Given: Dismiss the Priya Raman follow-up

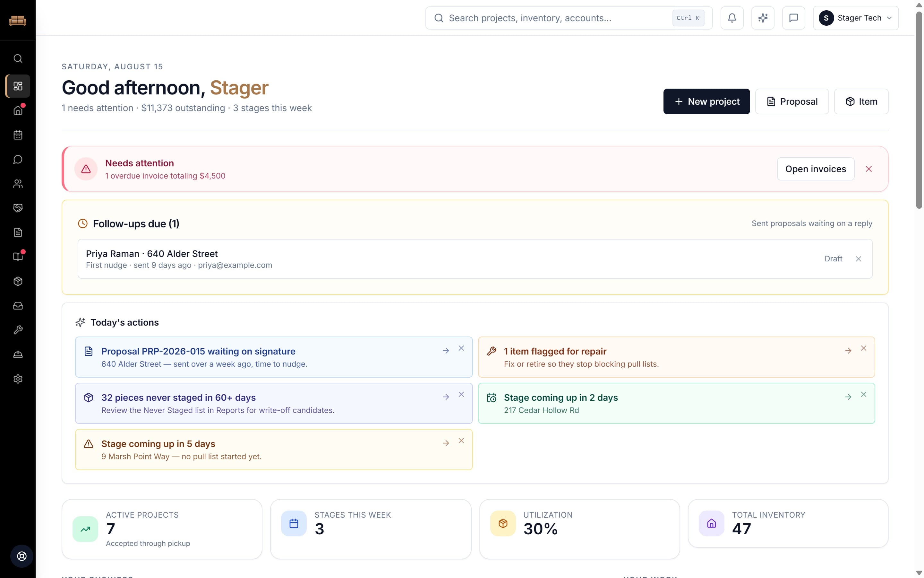Looking at the screenshot, I should click(x=858, y=259).
